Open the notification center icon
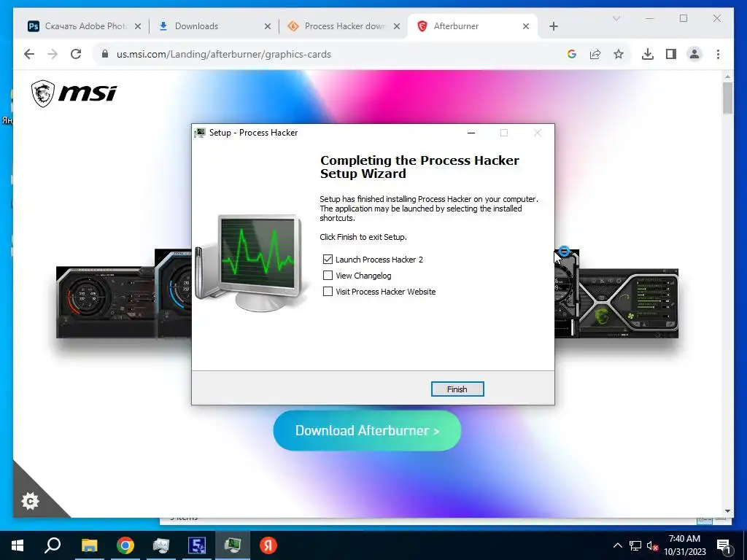 click(x=724, y=546)
